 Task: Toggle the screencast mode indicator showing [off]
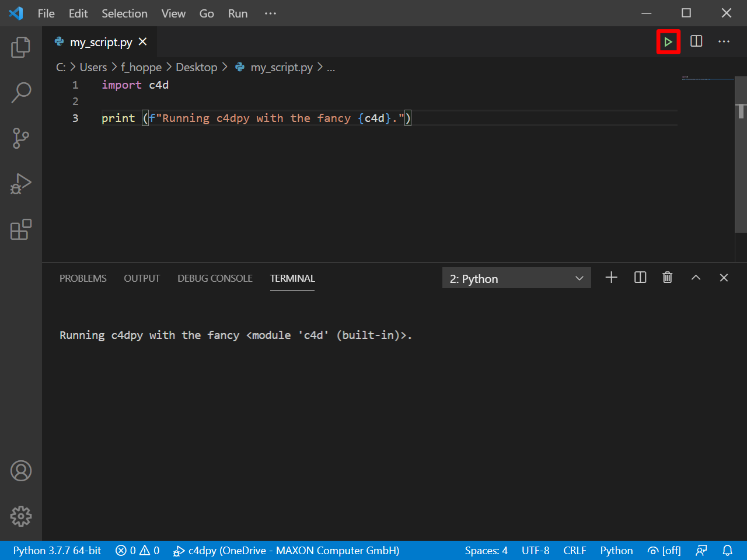pos(664,550)
